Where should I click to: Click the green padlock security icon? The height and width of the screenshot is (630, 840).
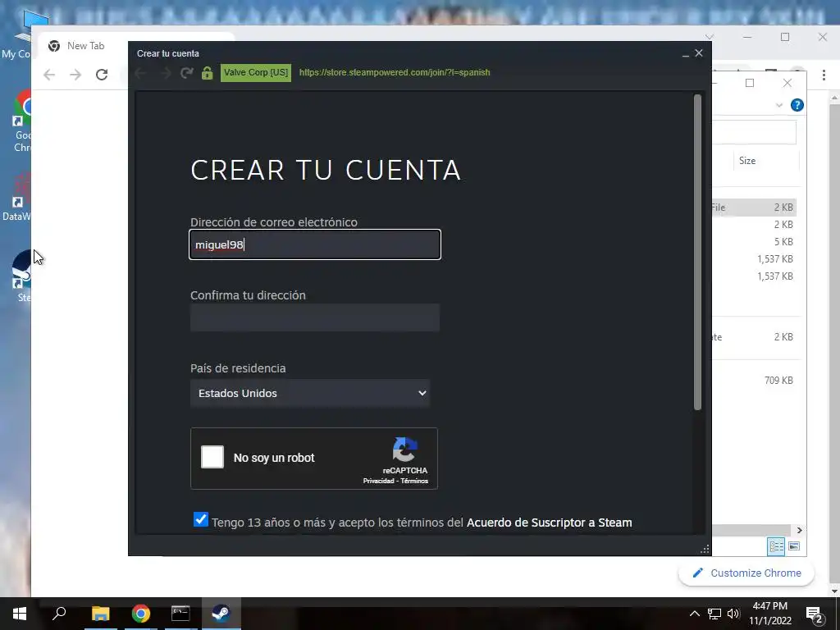click(208, 73)
